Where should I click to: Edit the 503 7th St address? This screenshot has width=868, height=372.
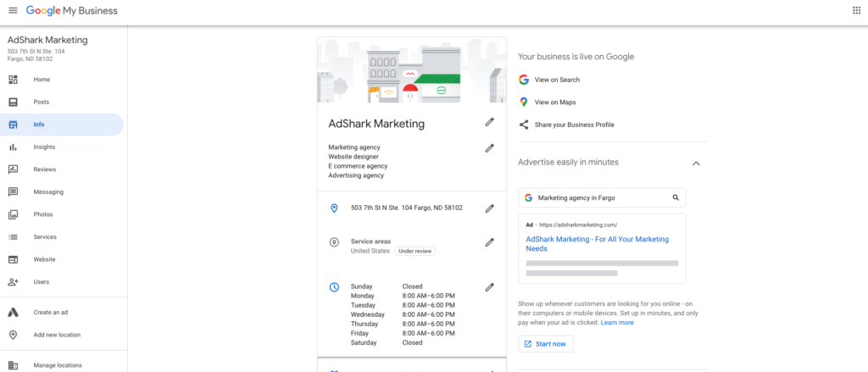[x=489, y=208]
